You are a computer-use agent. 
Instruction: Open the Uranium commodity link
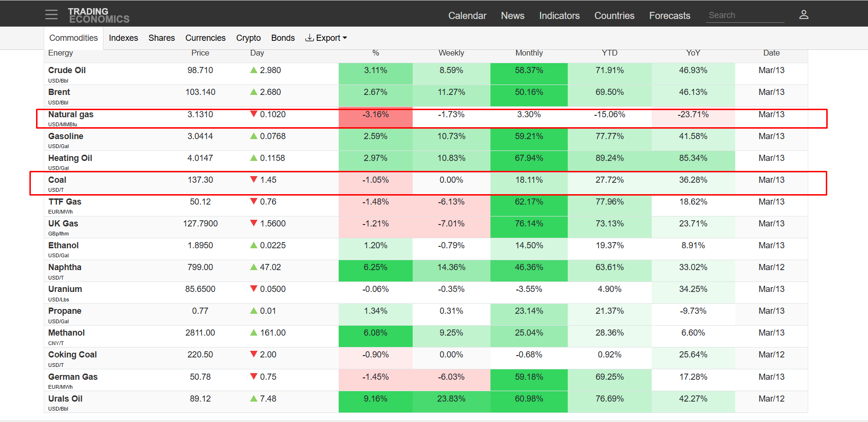[x=65, y=289]
